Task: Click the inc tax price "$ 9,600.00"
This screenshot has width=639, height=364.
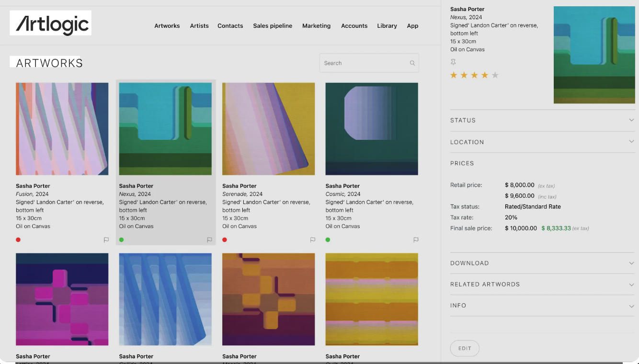Action: pyautogui.click(x=520, y=196)
